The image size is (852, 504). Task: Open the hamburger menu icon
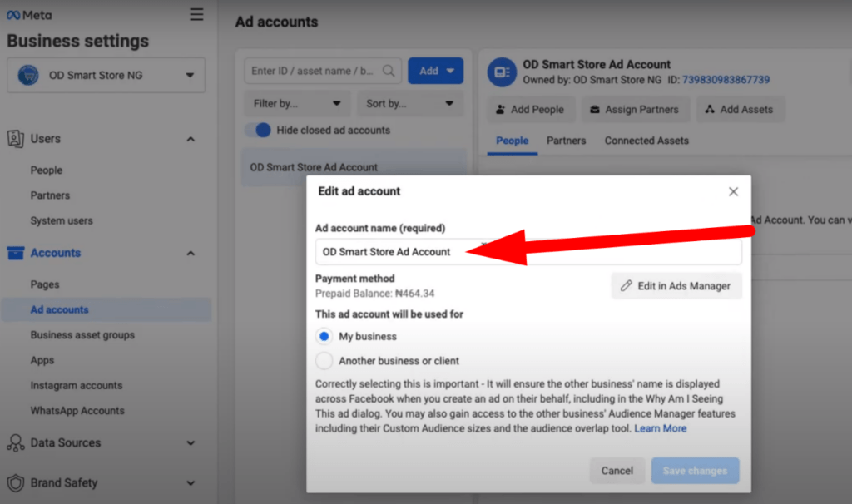(196, 14)
